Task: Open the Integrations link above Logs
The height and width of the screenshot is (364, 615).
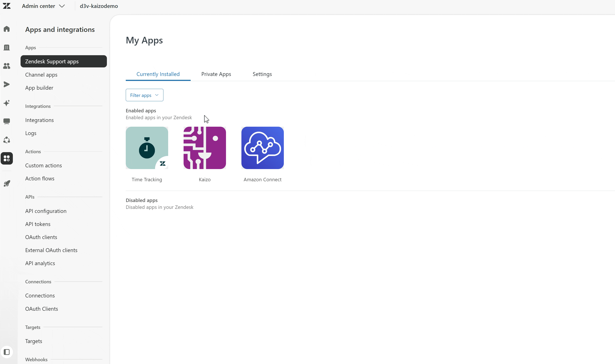Action: point(40,120)
